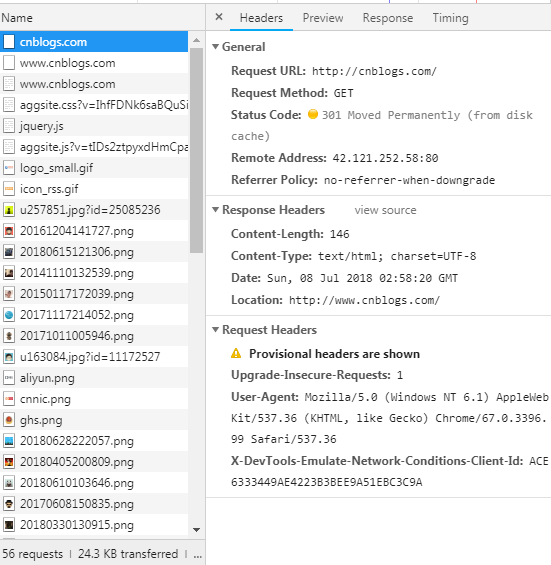Click the 20161204141727.png thumbnail icon
The width and height of the screenshot is (551, 565).
tap(9, 231)
